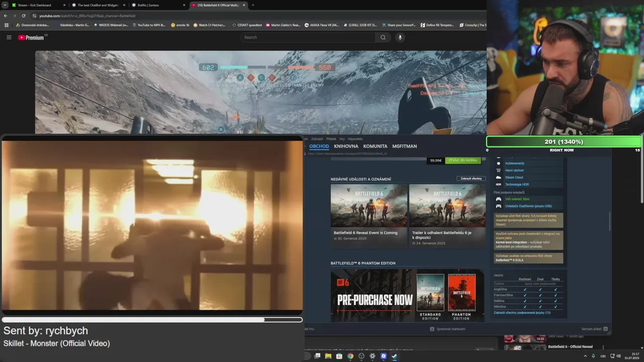Screen dimensions: 644x362
Task: Click Zobrazit všechny events button
Action: coord(471,178)
